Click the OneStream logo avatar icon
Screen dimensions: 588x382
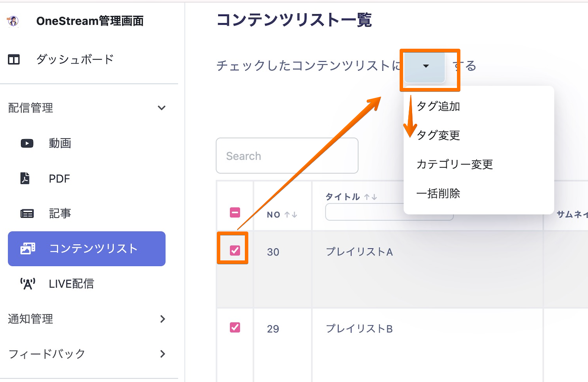click(13, 21)
